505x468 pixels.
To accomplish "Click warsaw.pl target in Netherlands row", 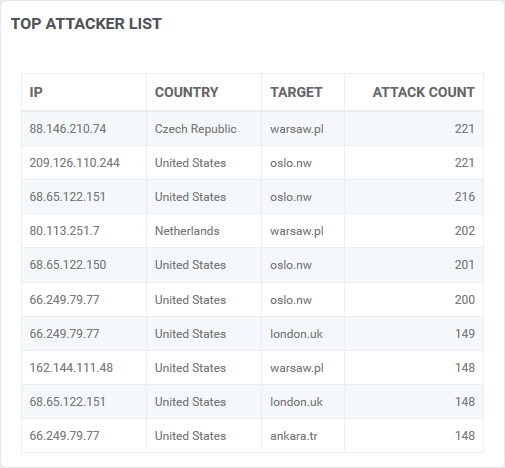I will coord(297,231).
